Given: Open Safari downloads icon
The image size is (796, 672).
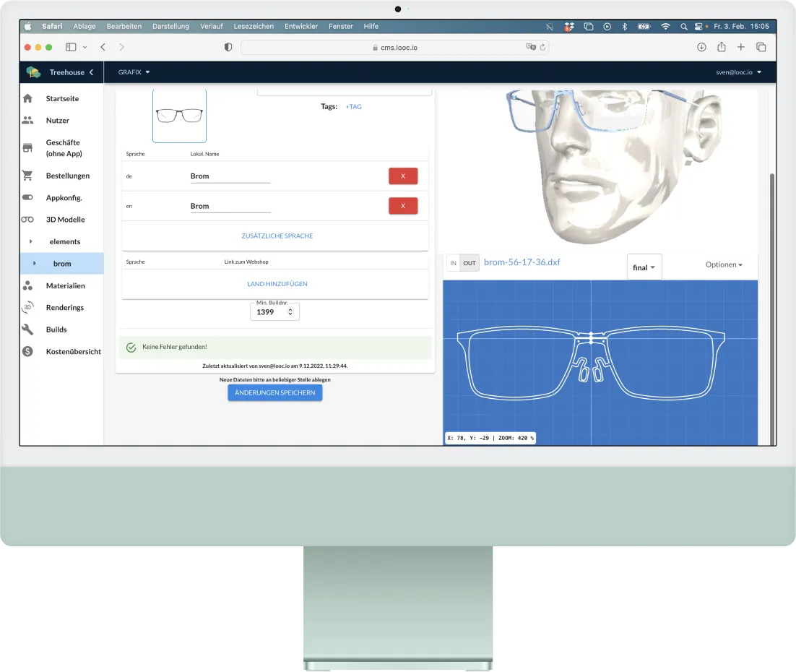Looking at the screenshot, I should click(701, 47).
